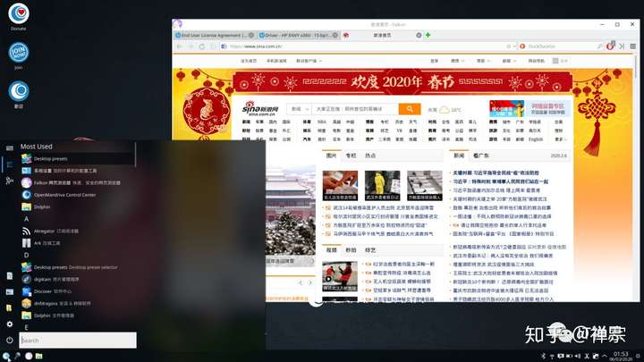Open Dolphin file manager in D section
Screen dimensions: 644x362
tap(77, 316)
